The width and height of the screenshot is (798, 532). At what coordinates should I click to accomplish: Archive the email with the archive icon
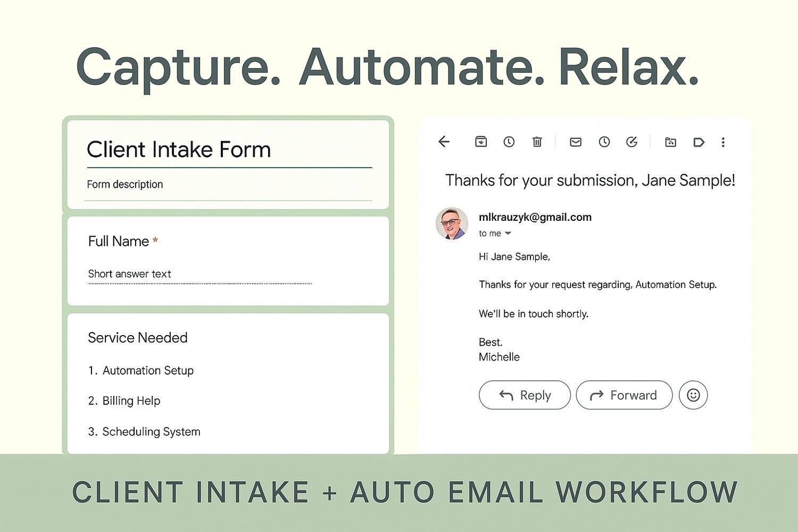point(481,142)
